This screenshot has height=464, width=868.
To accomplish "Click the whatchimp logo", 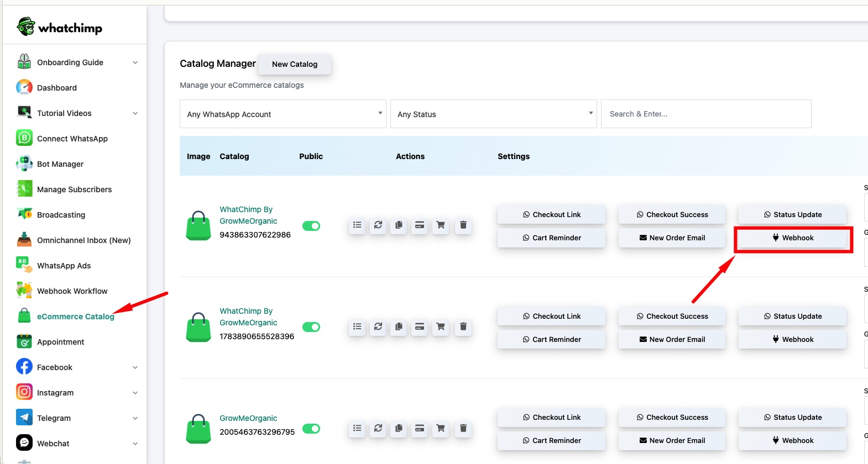I will point(60,27).
